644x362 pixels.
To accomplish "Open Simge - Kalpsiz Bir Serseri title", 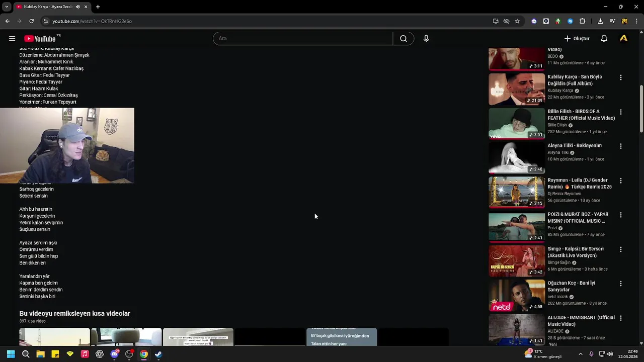I will 576,252.
